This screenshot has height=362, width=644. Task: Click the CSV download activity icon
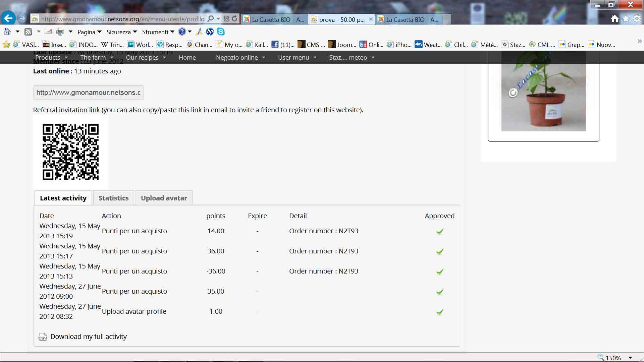[43, 337]
